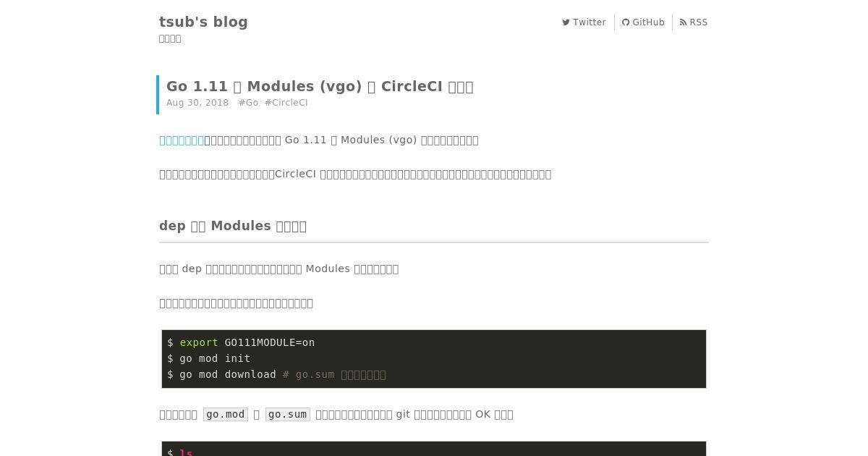The height and width of the screenshot is (456, 868).
Task: Open the RSS link in header
Action: point(694,22)
